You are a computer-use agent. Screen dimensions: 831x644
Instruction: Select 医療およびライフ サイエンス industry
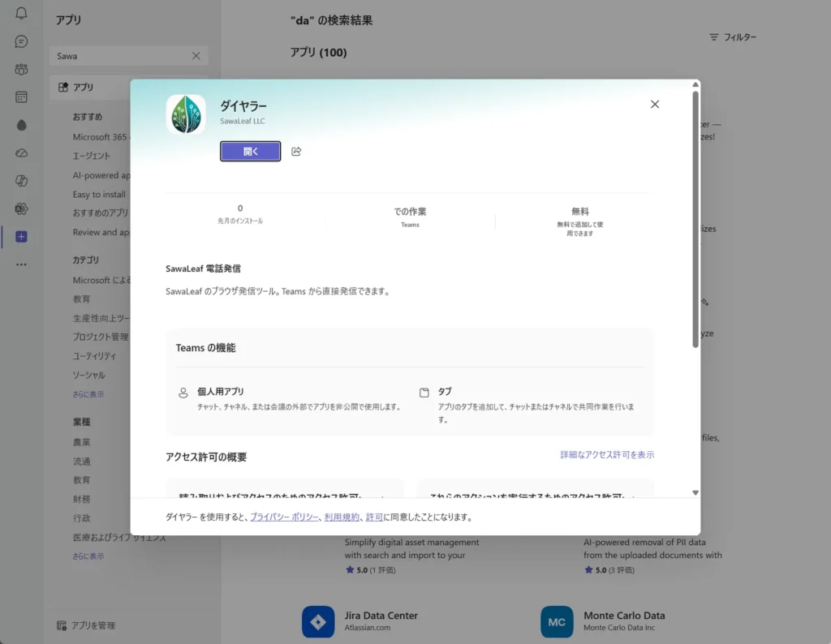pos(119,538)
